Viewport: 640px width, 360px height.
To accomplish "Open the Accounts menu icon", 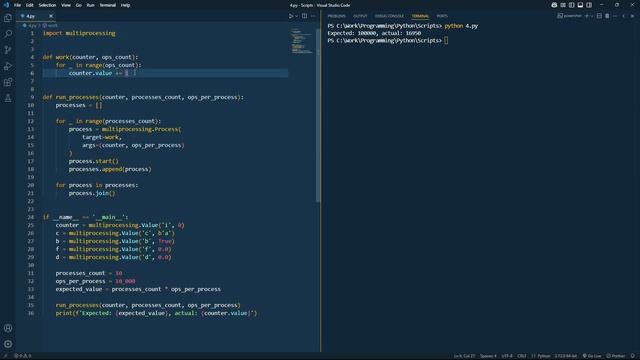I will point(8,328).
